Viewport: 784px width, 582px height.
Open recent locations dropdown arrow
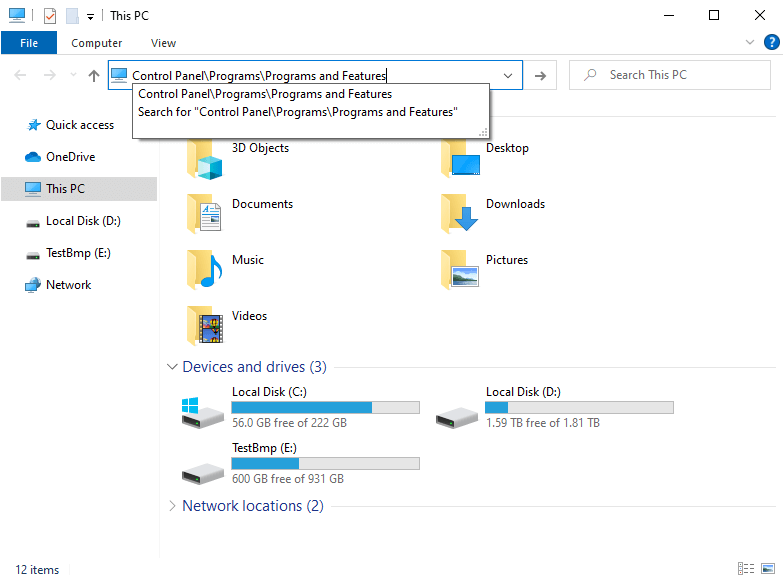coord(74,75)
